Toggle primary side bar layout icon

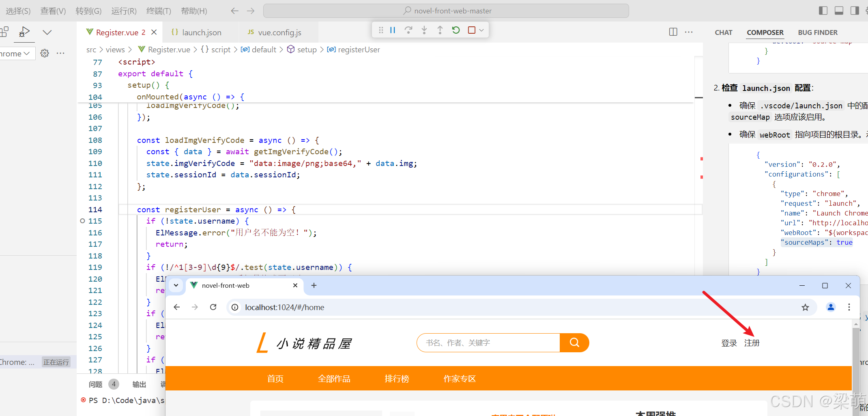pyautogui.click(x=823, y=11)
